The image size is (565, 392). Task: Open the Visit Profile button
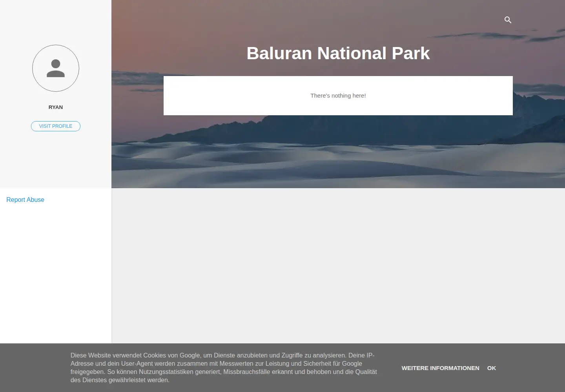(56, 126)
